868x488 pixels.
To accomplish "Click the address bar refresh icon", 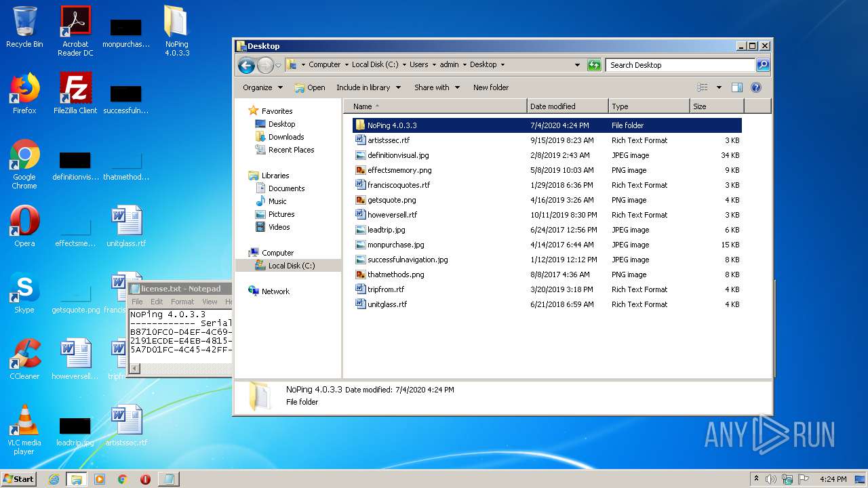I will [x=594, y=65].
